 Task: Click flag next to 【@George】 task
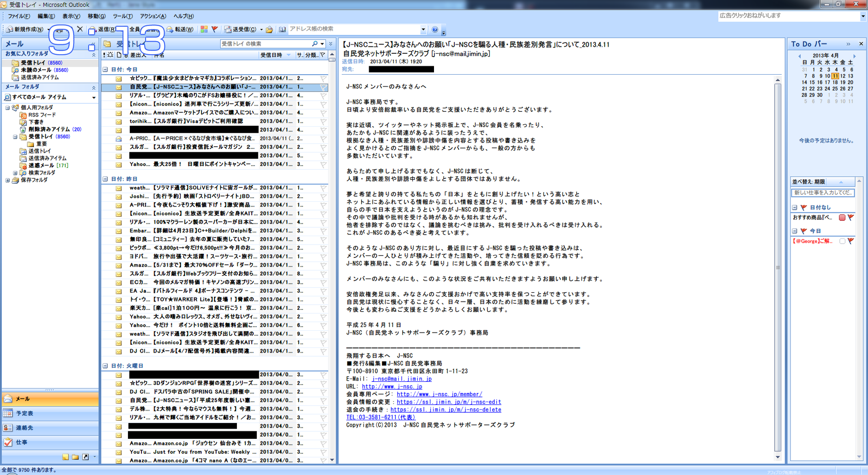[x=851, y=241]
